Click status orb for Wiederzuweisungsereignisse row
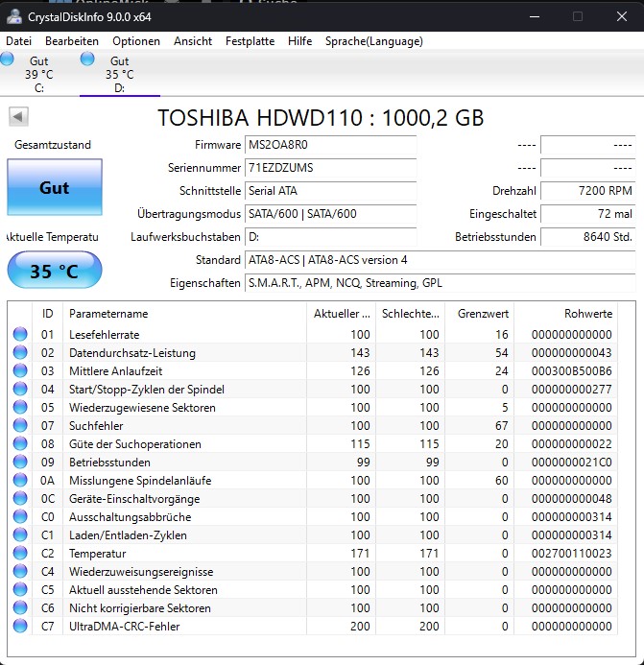 pos(20,571)
